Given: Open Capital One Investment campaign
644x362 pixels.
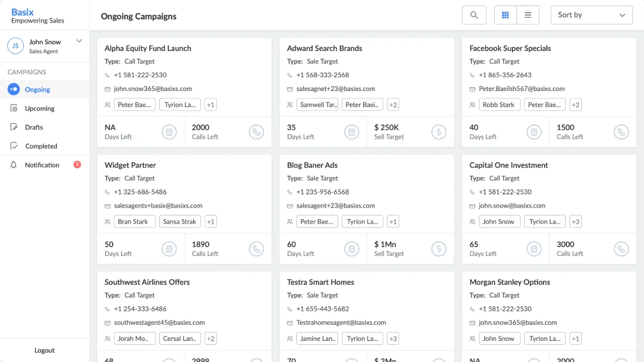Looking at the screenshot, I should click(509, 165).
